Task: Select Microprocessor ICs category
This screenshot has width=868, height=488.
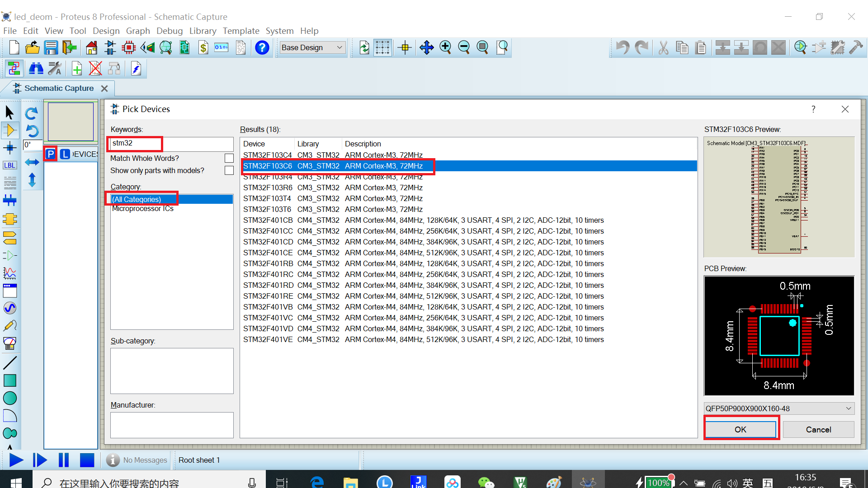Action: pyautogui.click(x=143, y=209)
